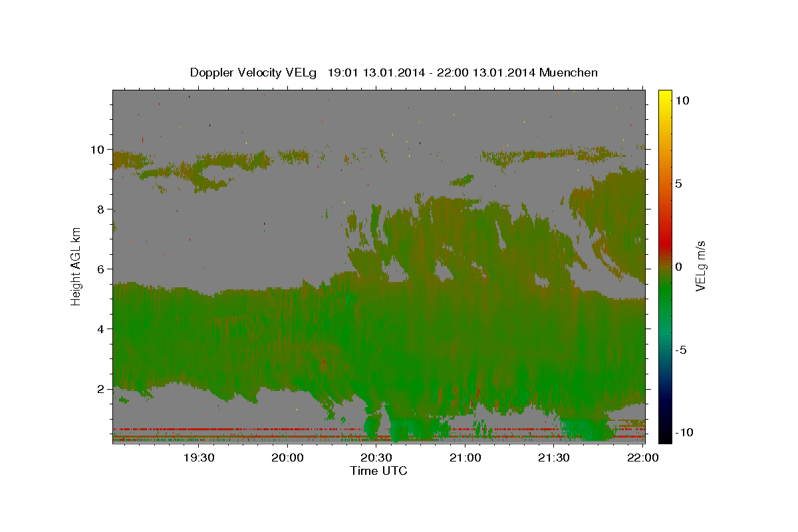Click the 22:00 time tick label
Viewport: 798px width, 532px height.
642,458
